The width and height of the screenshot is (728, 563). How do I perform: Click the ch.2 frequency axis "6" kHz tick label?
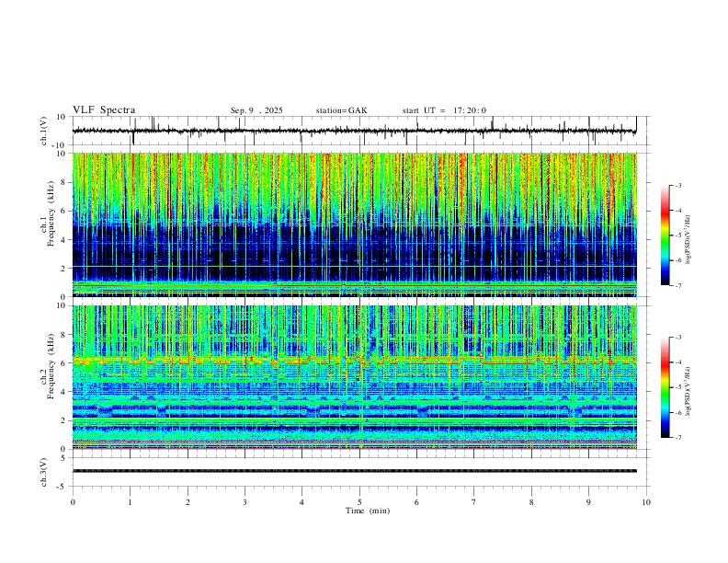click(64, 362)
